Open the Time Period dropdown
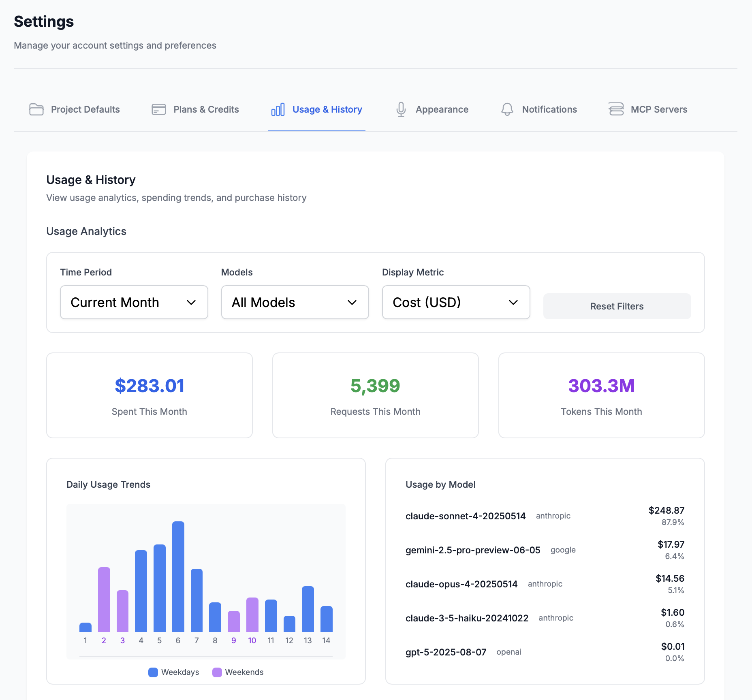 pyautogui.click(x=134, y=302)
